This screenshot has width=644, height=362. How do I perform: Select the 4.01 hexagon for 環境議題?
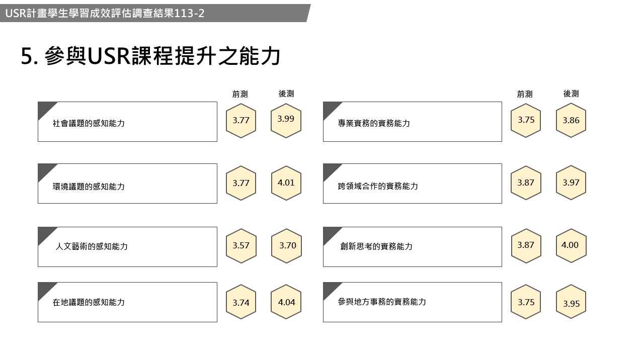(x=286, y=183)
